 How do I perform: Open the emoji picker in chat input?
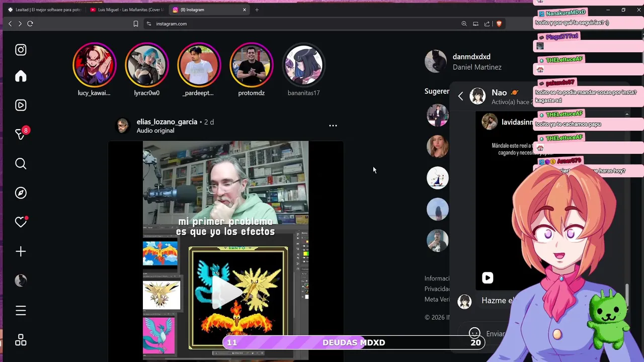[474, 333]
